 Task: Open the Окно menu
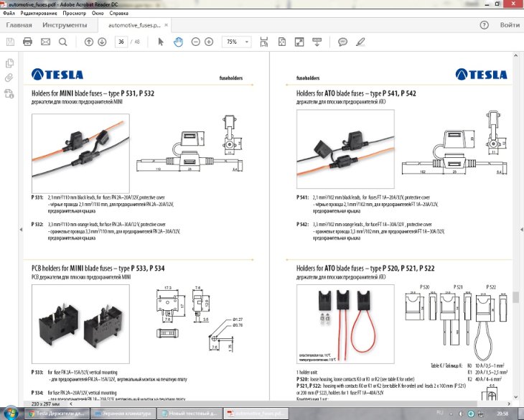98,14
